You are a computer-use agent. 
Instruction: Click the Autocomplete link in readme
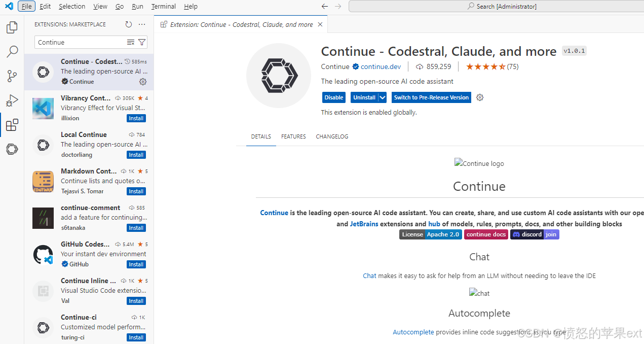point(413,332)
